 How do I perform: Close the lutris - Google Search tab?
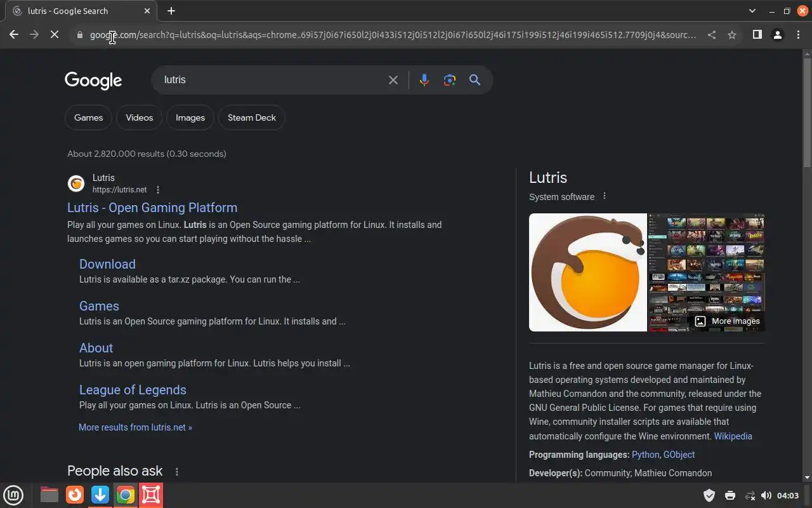click(x=147, y=11)
